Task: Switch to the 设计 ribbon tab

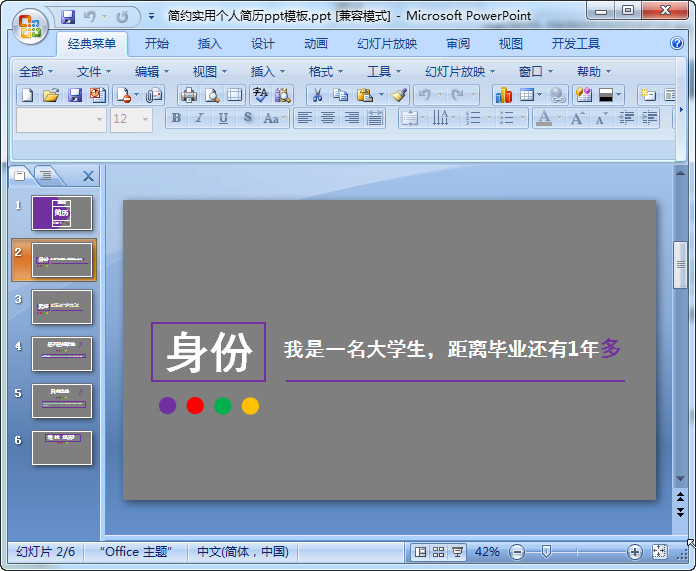Action: tap(263, 44)
